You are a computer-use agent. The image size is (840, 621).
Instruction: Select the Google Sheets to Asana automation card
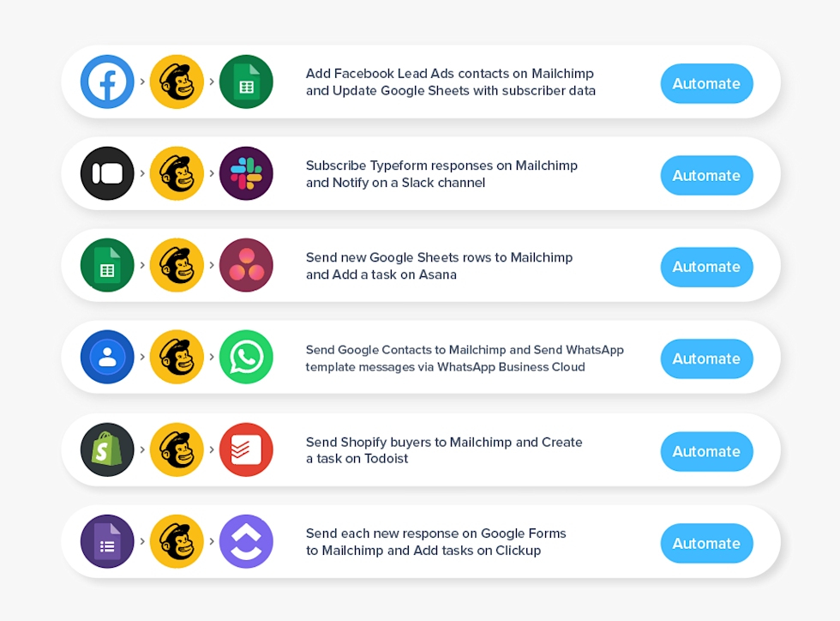coord(420,265)
